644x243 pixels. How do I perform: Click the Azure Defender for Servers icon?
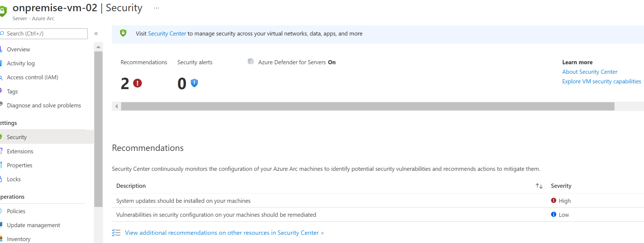250,61
